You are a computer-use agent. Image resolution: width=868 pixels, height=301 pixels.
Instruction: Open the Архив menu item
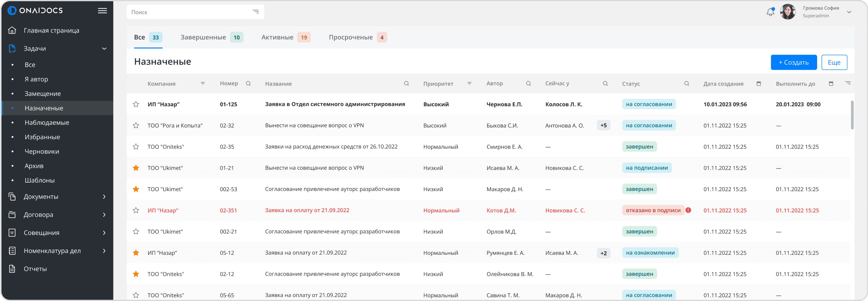(57, 166)
